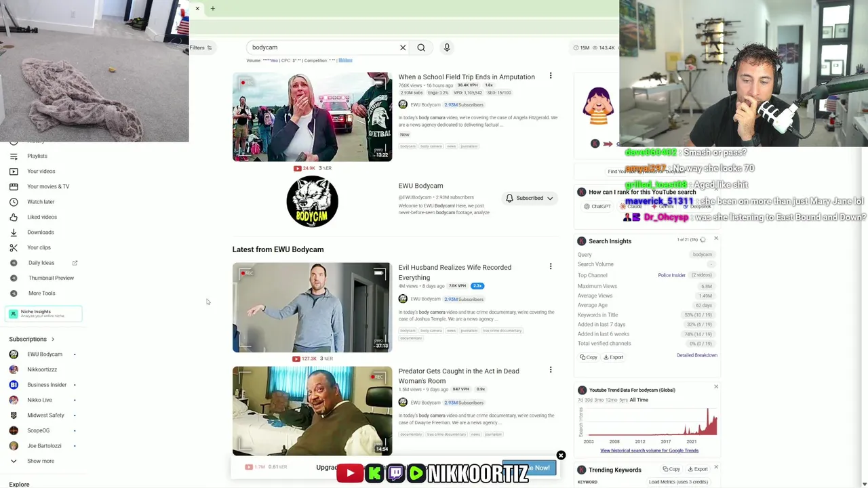
Task: Play the Evil Husband video thumbnail
Action: pyautogui.click(x=312, y=308)
